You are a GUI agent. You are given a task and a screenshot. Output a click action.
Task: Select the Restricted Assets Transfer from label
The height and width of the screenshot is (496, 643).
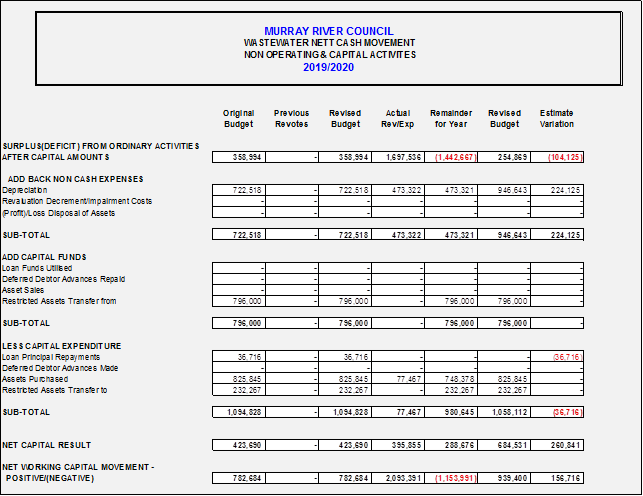pos(59,301)
